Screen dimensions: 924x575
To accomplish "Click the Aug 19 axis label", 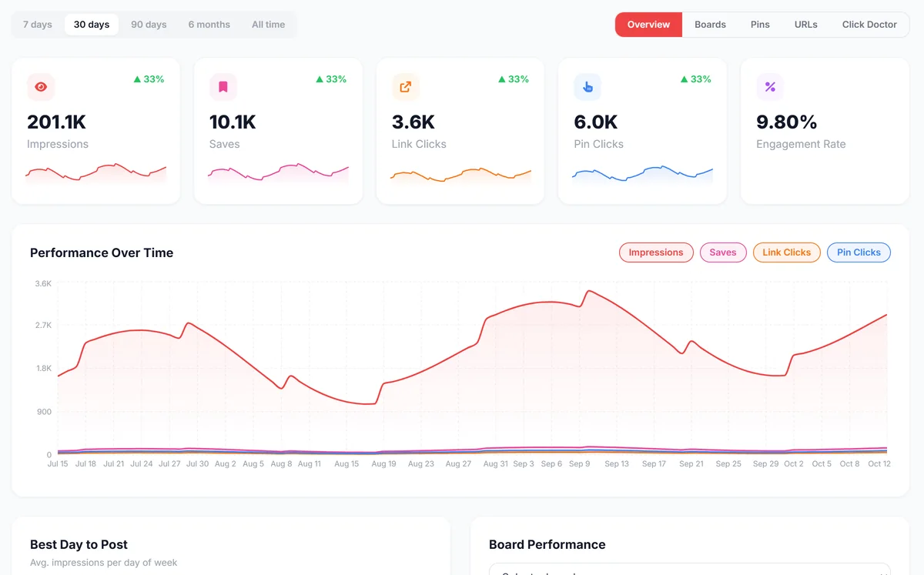I will tap(383, 464).
